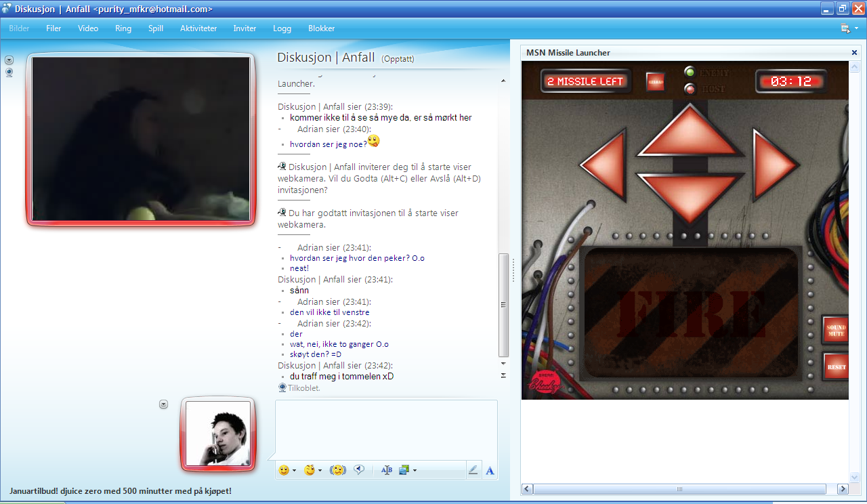Open the show-menu options icon top right
Viewport: 867px width, 504px height.
pyautogui.click(x=849, y=28)
